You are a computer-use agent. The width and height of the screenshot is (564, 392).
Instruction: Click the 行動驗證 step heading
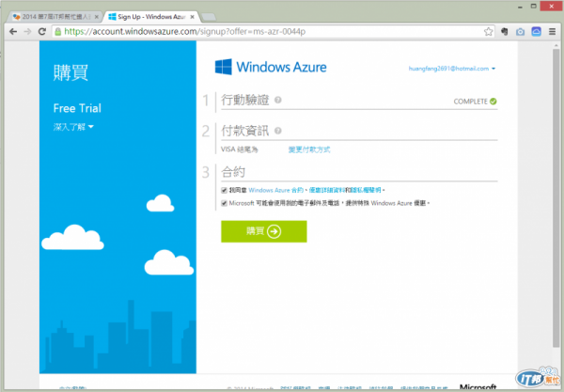click(x=245, y=100)
